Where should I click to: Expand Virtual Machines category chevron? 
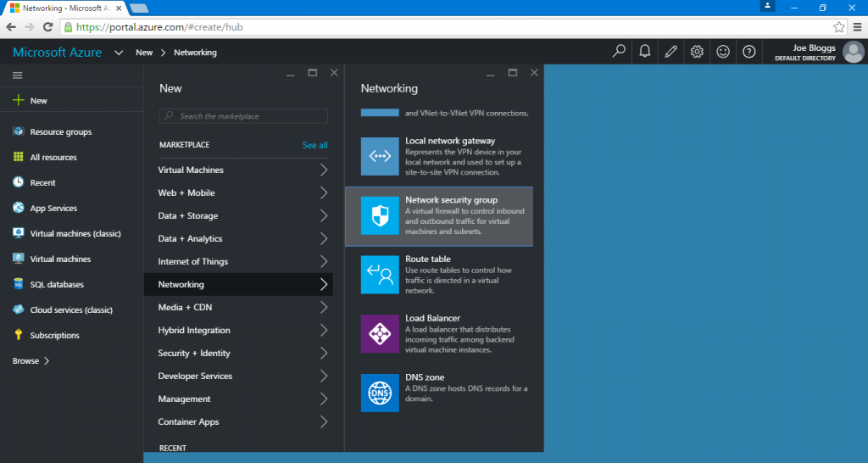pyautogui.click(x=324, y=170)
